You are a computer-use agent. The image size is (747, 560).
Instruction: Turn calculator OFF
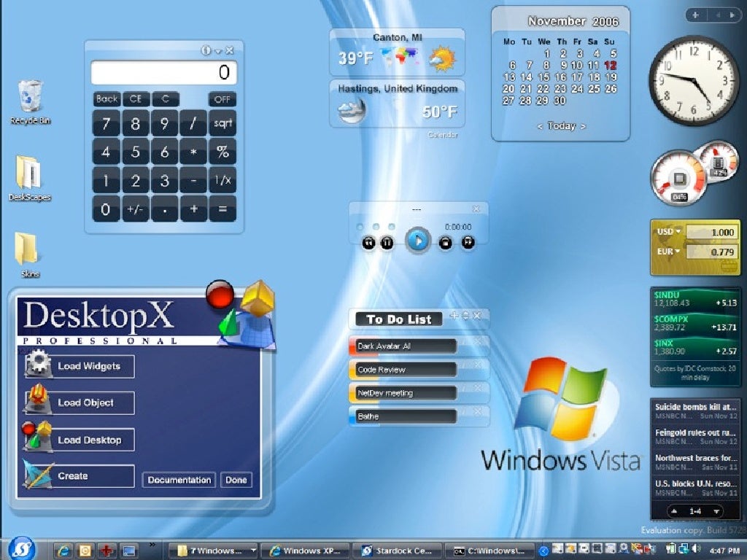pos(222,99)
